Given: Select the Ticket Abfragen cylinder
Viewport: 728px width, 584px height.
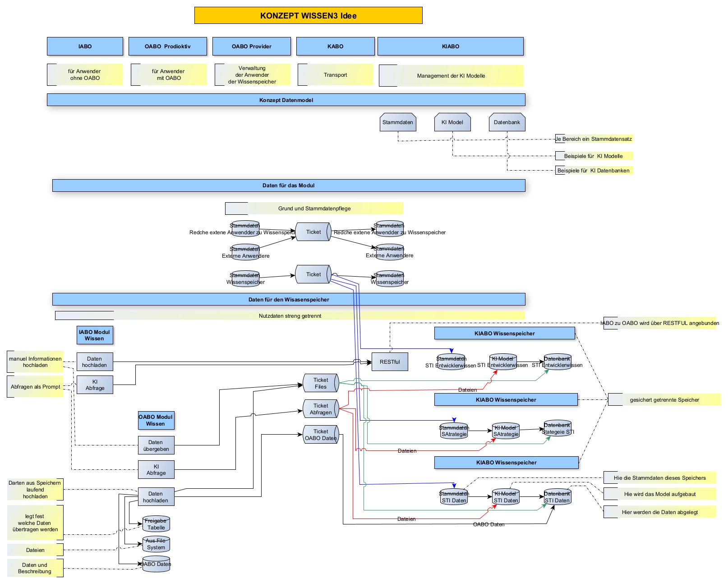Looking at the screenshot, I should click(x=321, y=409).
